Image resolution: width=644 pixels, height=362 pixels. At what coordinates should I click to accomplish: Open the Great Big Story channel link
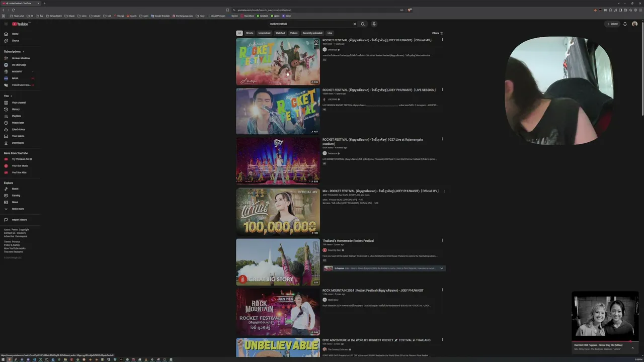point(335,250)
